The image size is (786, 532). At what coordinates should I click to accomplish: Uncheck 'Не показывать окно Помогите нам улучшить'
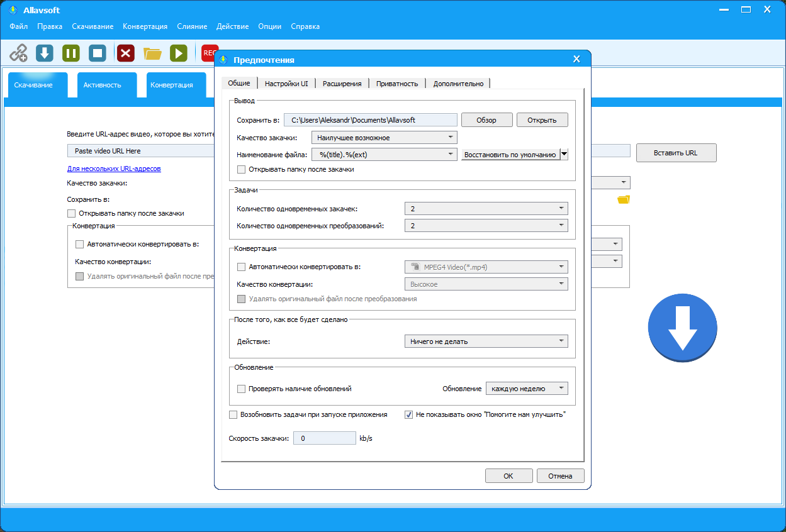[x=408, y=414]
